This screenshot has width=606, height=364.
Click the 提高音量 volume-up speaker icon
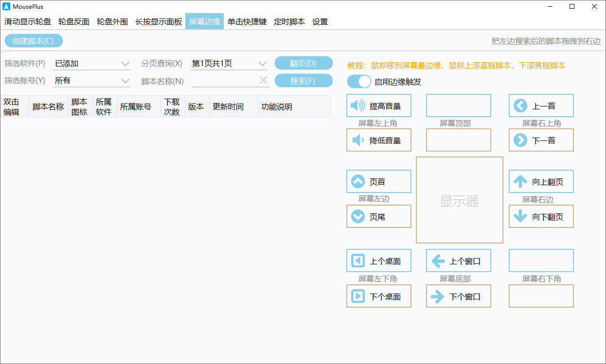tap(357, 105)
